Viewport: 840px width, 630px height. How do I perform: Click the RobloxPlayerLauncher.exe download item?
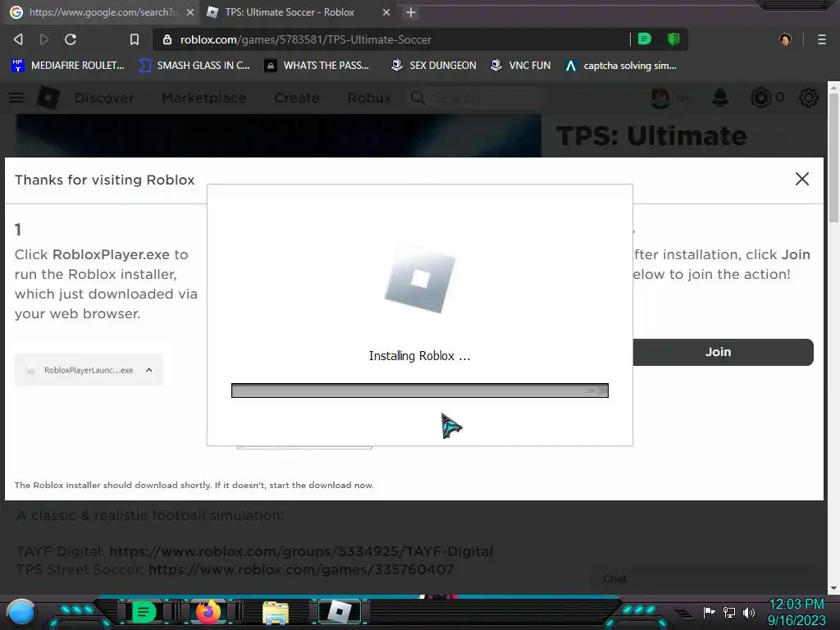(89, 370)
